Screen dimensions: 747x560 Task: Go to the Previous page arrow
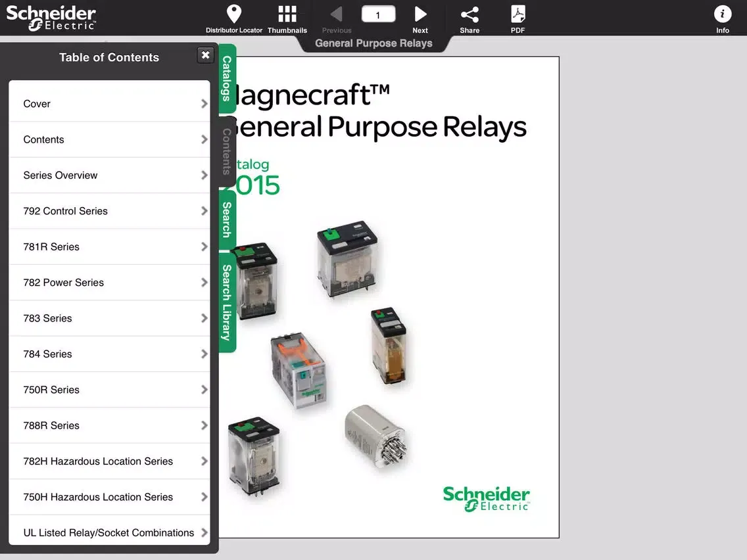336,14
